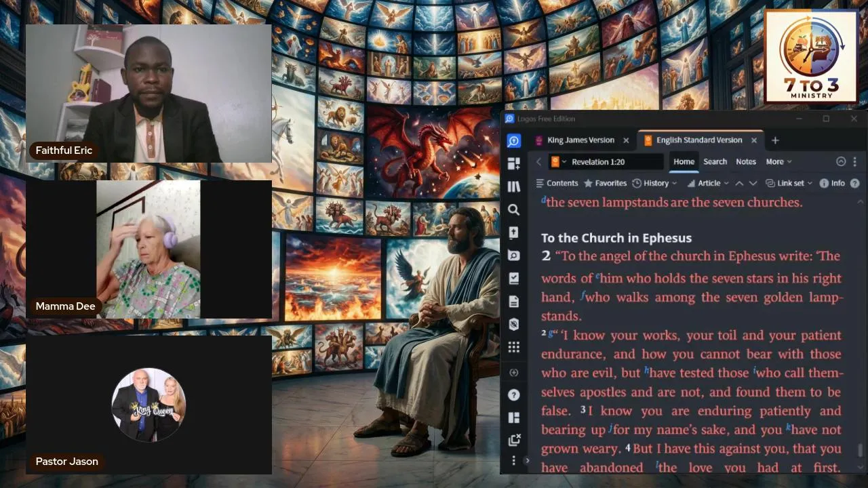Open the Article navigation dropdown
The width and height of the screenshot is (868, 488).
708,183
